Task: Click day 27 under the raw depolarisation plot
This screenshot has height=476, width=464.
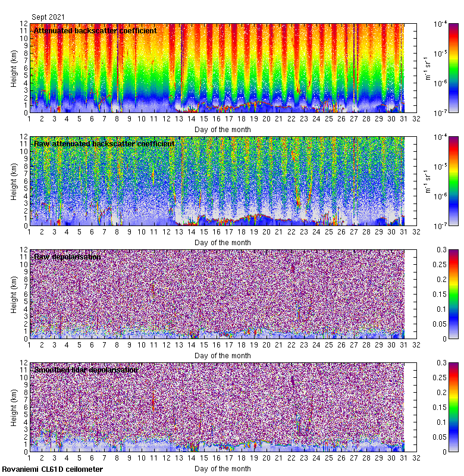Action: (354, 345)
